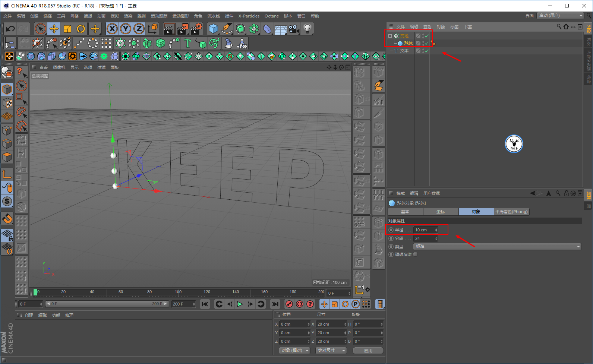Switch to the 坐标 tab
593x364 pixels.
point(441,212)
